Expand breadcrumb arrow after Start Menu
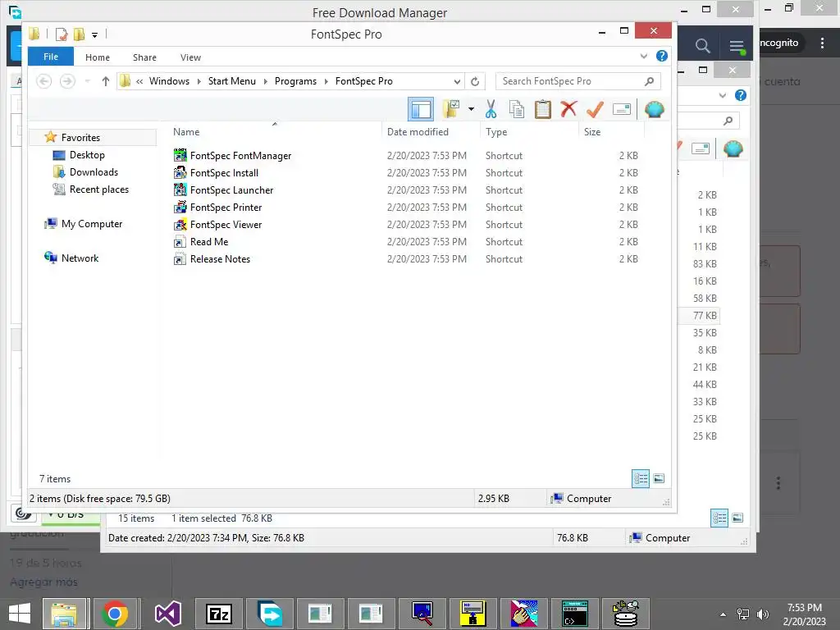Image resolution: width=840 pixels, height=630 pixels. (265, 81)
